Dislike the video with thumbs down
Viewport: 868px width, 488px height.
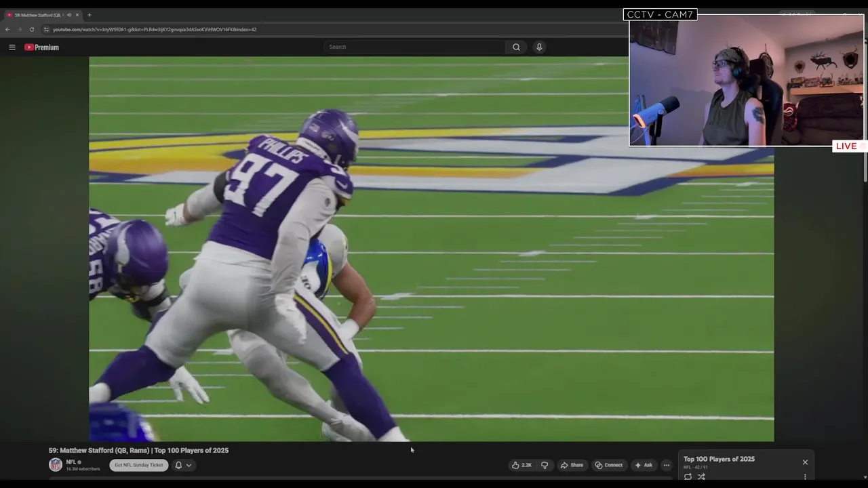click(544, 465)
